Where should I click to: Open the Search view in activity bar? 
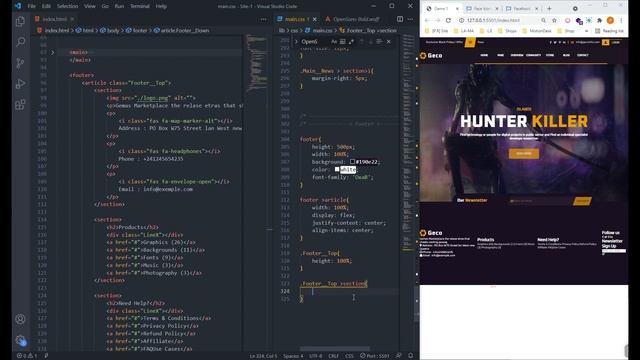coord(20,42)
